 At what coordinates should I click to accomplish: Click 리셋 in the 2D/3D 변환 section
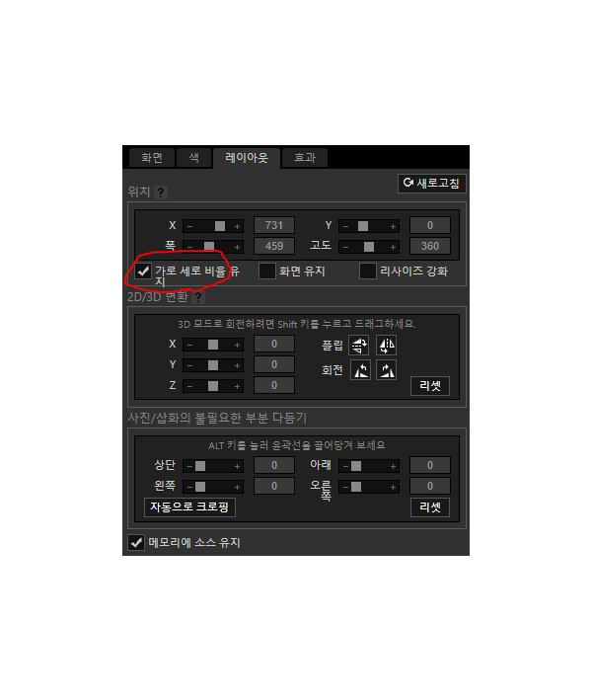coord(430,386)
